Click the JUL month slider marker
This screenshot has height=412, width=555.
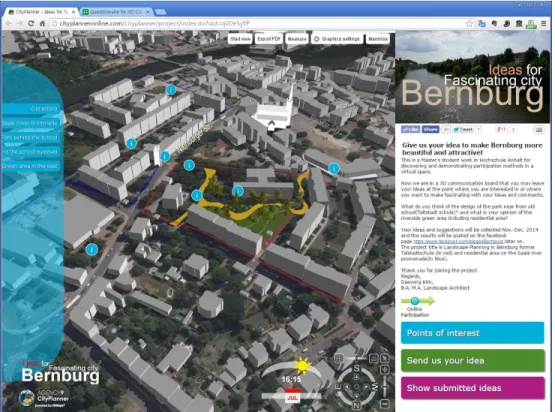click(x=292, y=395)
